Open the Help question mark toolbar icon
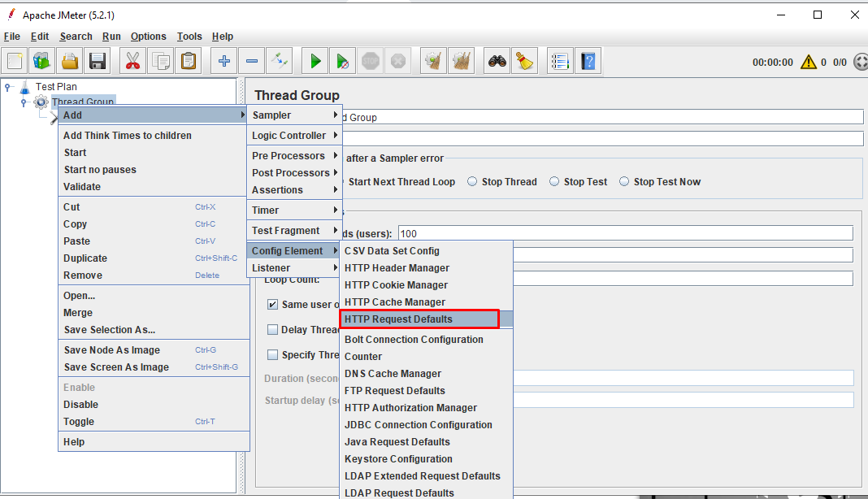 pyautogui.click(x=588, y=60)
